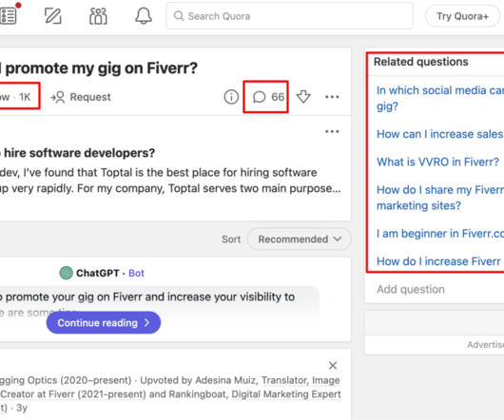Image resolution: width=504 pixels, height=420 pixels.
Task: Open the question info circle icon
Action: (x=231, y=97)
